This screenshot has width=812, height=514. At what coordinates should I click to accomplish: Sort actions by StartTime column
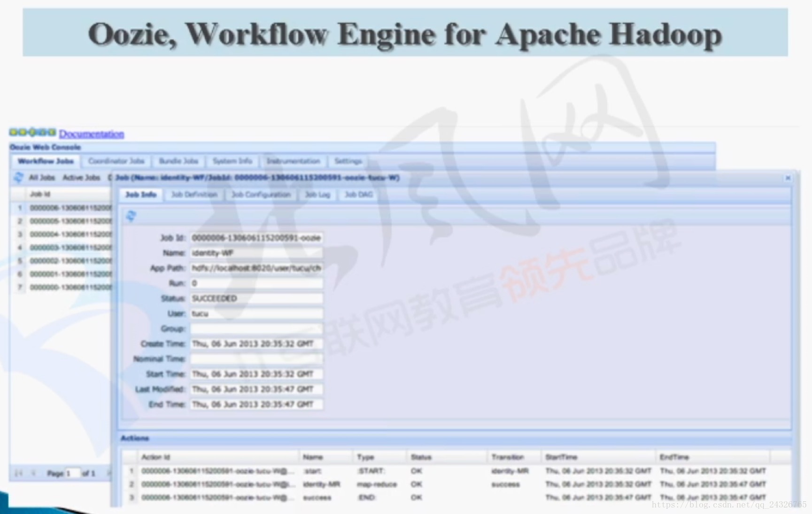point(599,457)
